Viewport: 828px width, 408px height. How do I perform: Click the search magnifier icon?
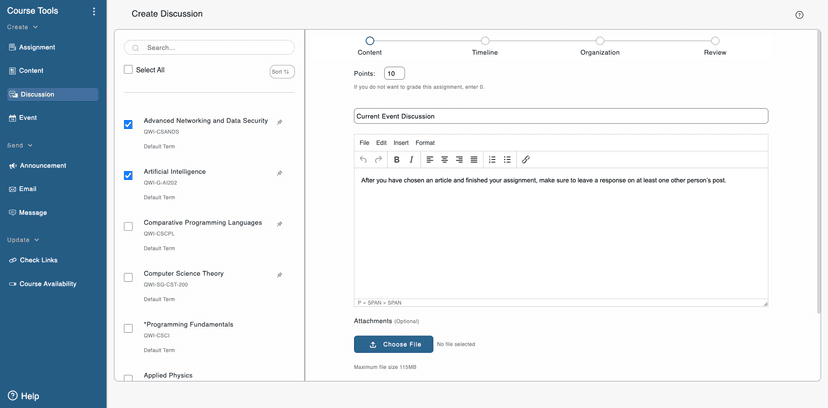(x=136, y=48)
